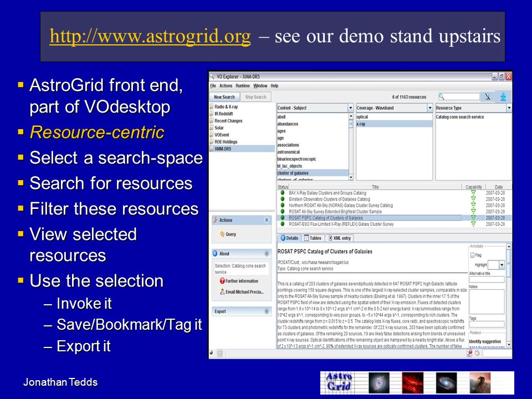Screen dimensions: 532x399
Task: Collapse the About panel
Action: 267,253
